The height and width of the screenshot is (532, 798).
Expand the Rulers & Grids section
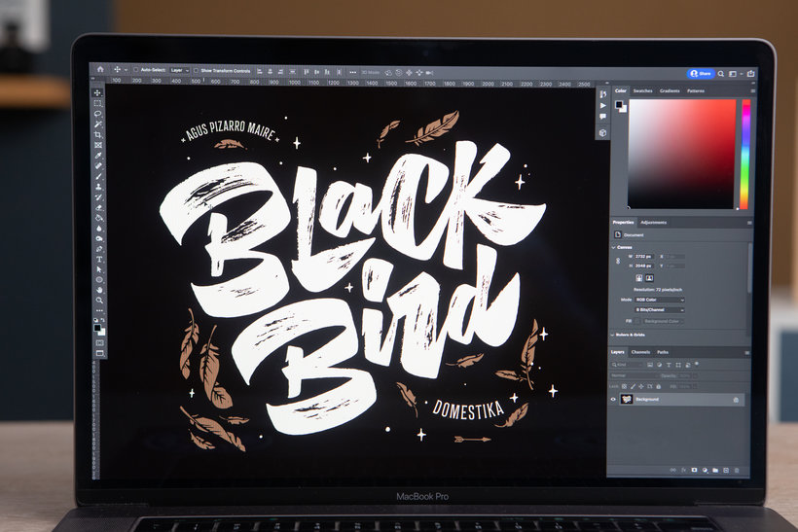coord(613,335)
